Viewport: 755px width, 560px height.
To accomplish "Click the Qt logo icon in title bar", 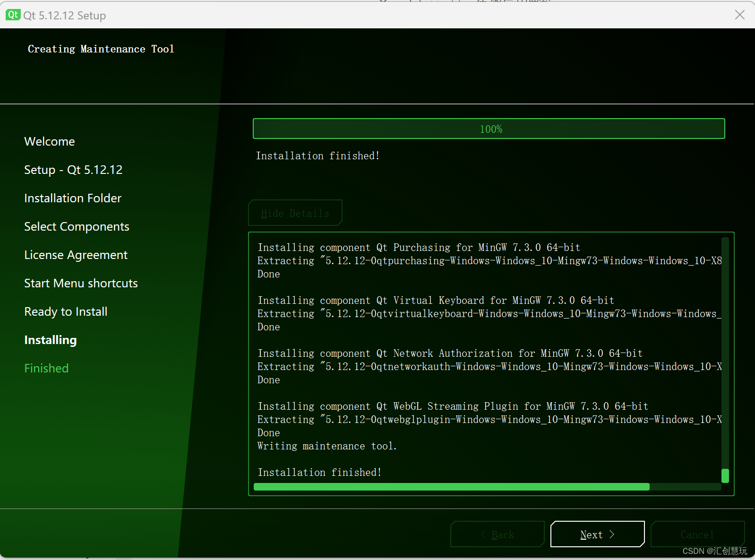I will [13, 15].
